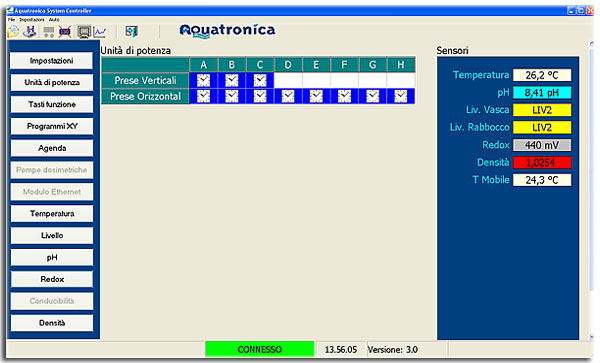Toggle Prese Orizzontal checkbox in column H
This screenshot has height=363, width=600.
[401, 96]
